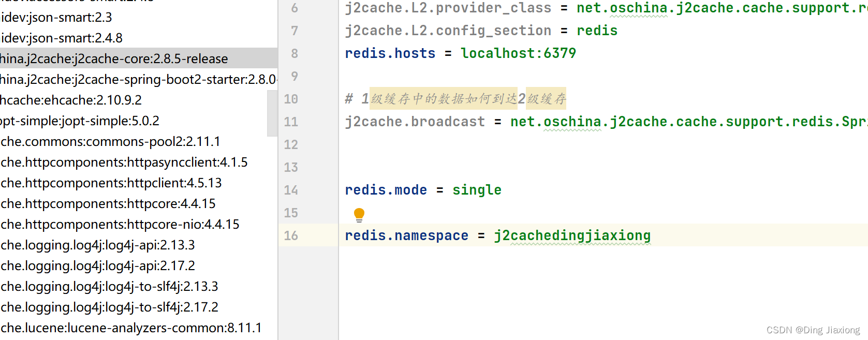Click the broadcast class value on line 11
Viewport: 868px width, 340px height.
coord(689,122)
